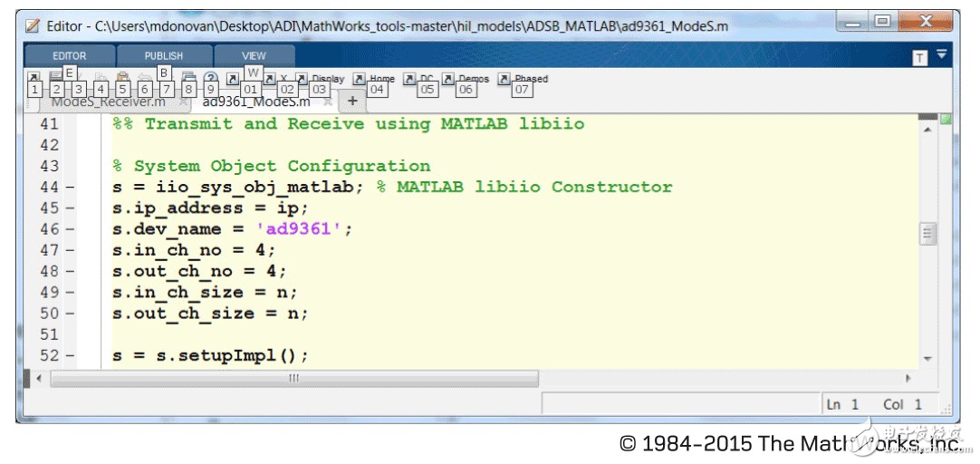Viewport: 980px width, 464px height.
Task: Close the ad9361_ModeS.m file tab
Action: click(x=328, y=102)
